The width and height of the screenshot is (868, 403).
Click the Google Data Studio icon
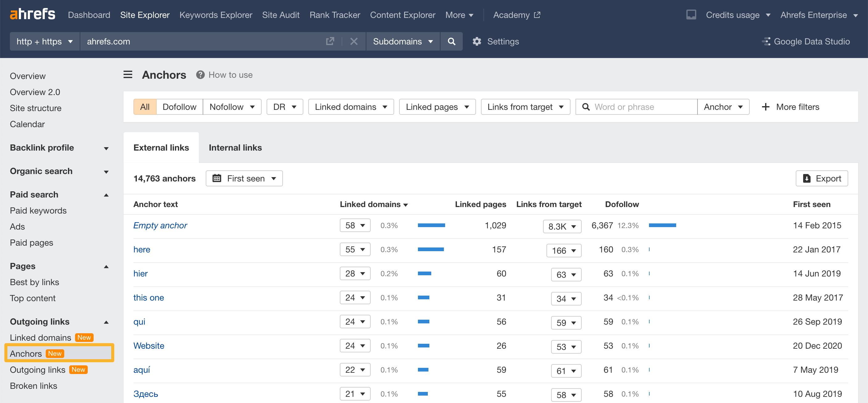click(x=766, y=41)
